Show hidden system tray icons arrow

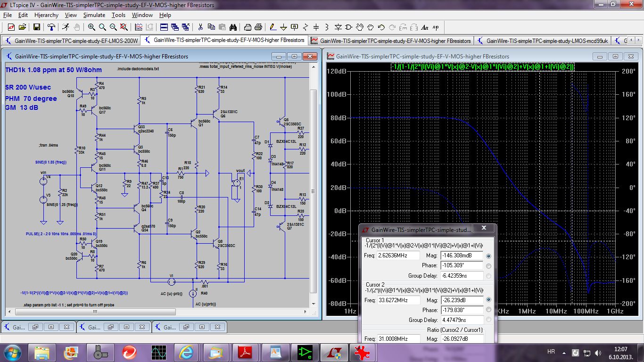point(564,352)
